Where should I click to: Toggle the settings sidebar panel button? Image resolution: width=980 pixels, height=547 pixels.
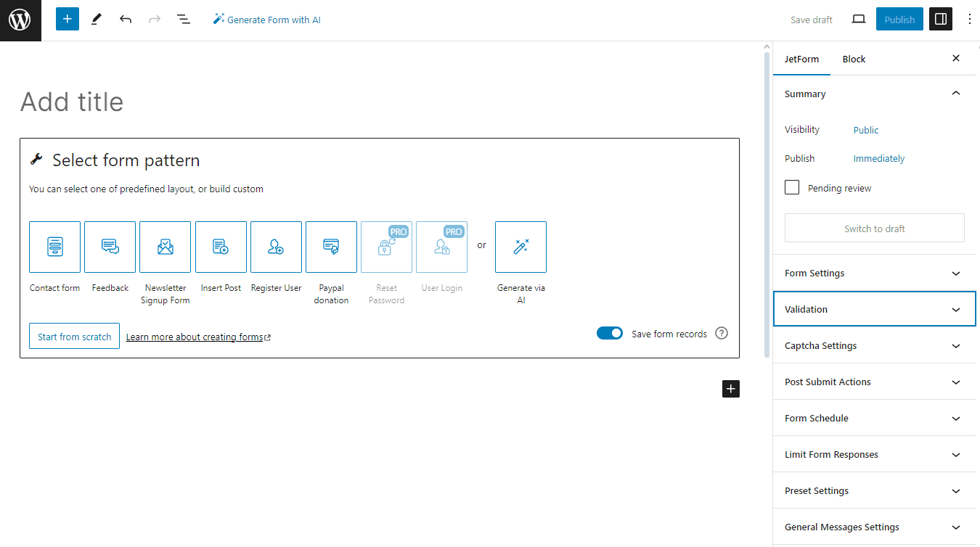coord(940,20)
